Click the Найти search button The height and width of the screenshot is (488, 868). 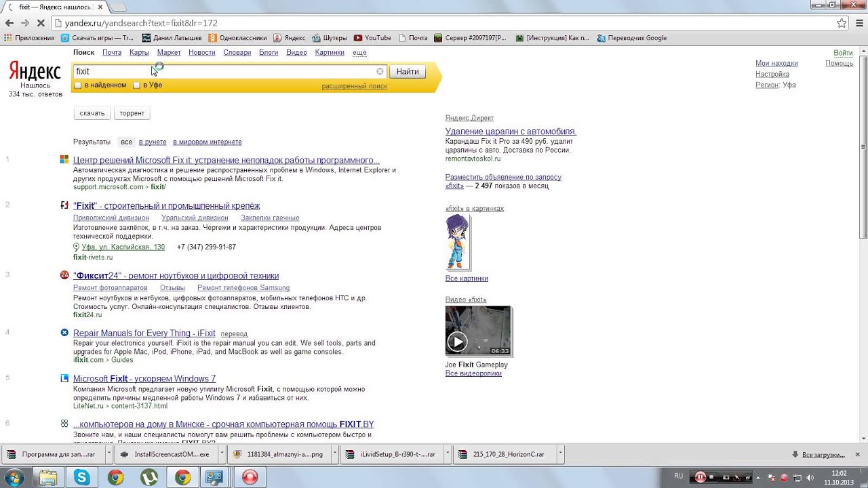[408, 71]
